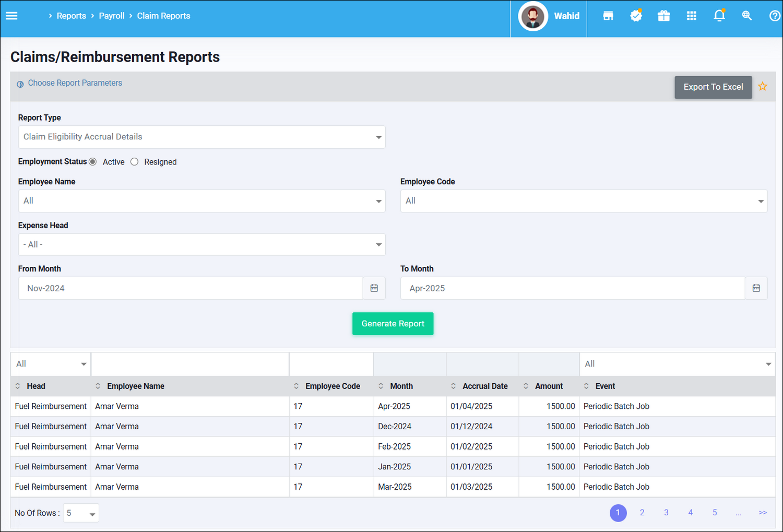Go to page 2 of results
Screen dimensions: 783x532
[x=642, y=513]
